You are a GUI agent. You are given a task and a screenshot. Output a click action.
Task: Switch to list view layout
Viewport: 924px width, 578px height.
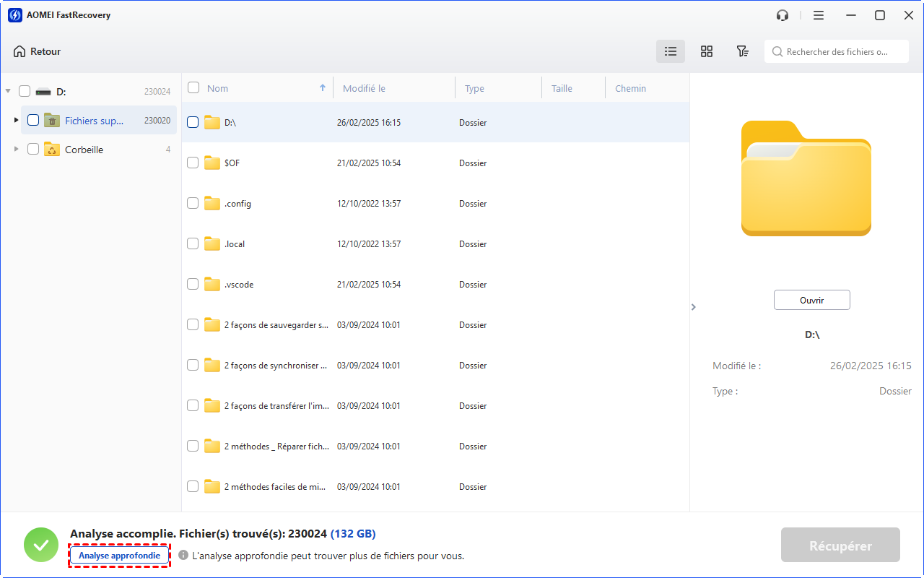pos(671,51)
